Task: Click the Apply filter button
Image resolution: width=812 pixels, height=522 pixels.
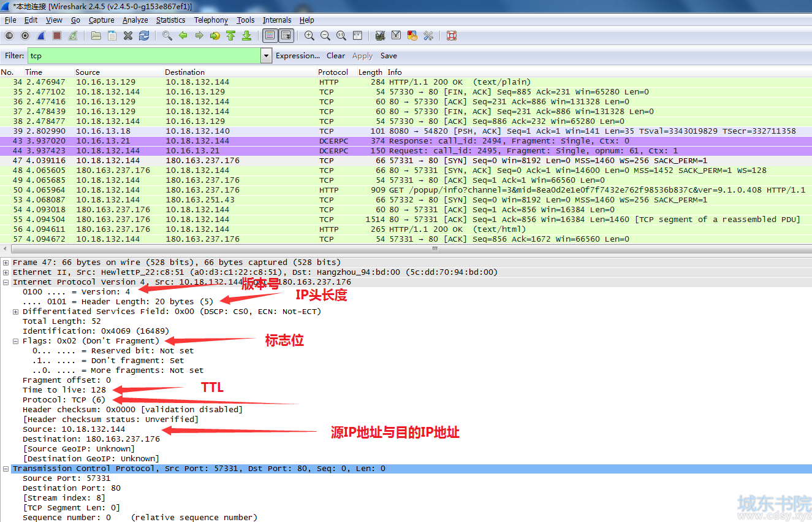Action: pos(362,55)
